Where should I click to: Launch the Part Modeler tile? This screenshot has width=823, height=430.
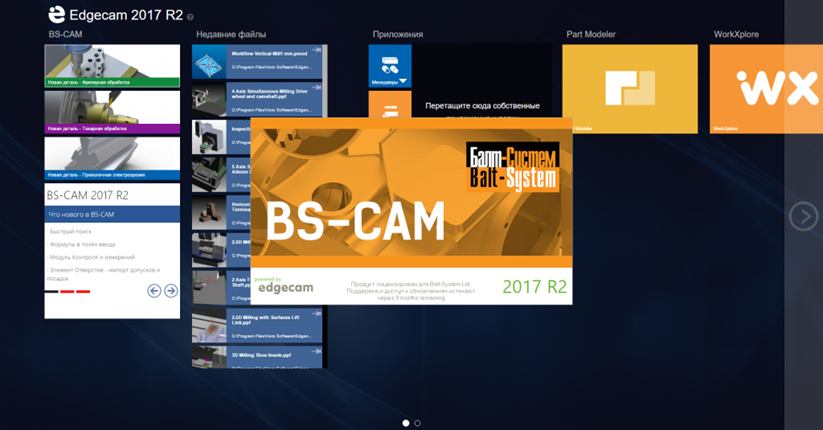[x=630, y=89]
